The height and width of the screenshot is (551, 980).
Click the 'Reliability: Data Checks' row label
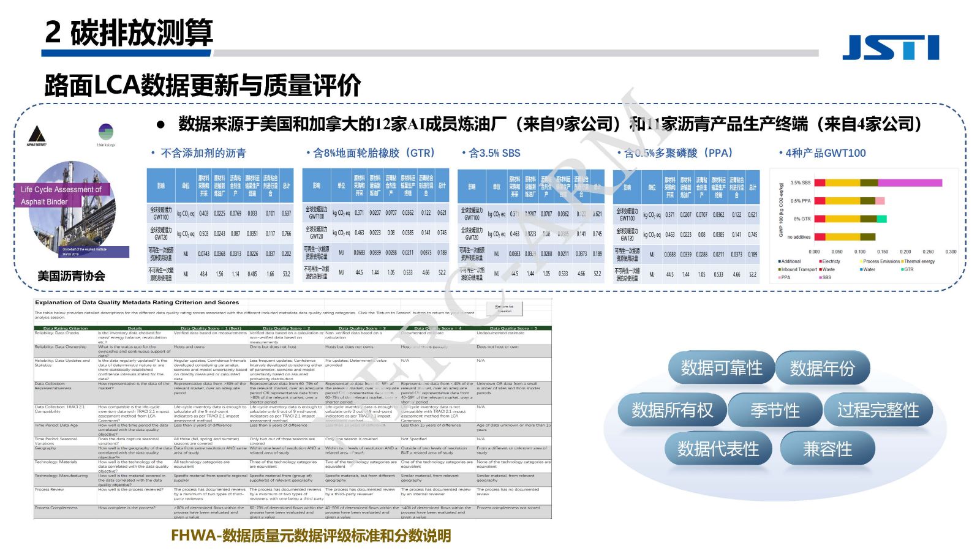[x=57, y=333]
